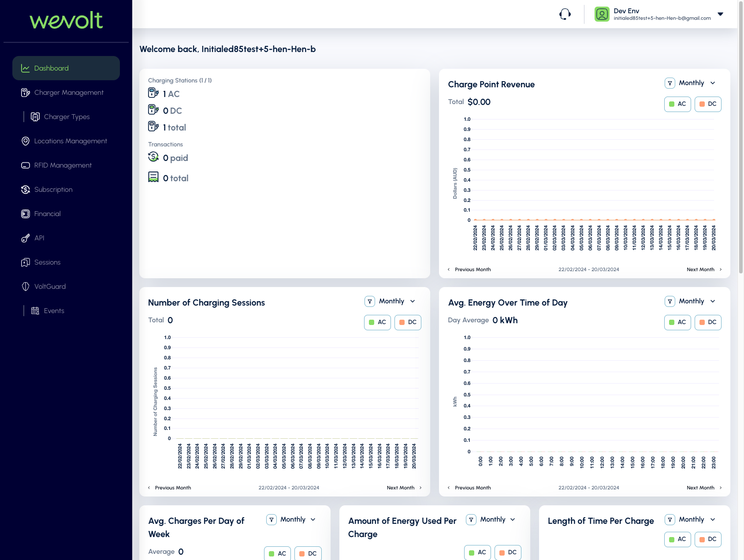The width and height of the screenshot is (744, 560).
Task: Click filter icon in Charge Point Revenue
Action: (x=670, y=83)
